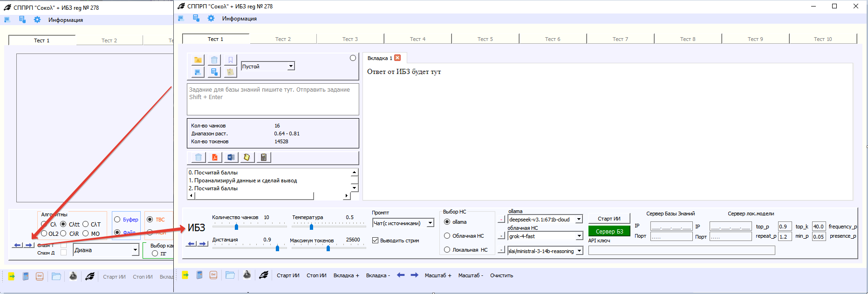Screen dimensions: 868x294
Task: Open the Пустой dropdown list
Action: (x=291, y=66)
